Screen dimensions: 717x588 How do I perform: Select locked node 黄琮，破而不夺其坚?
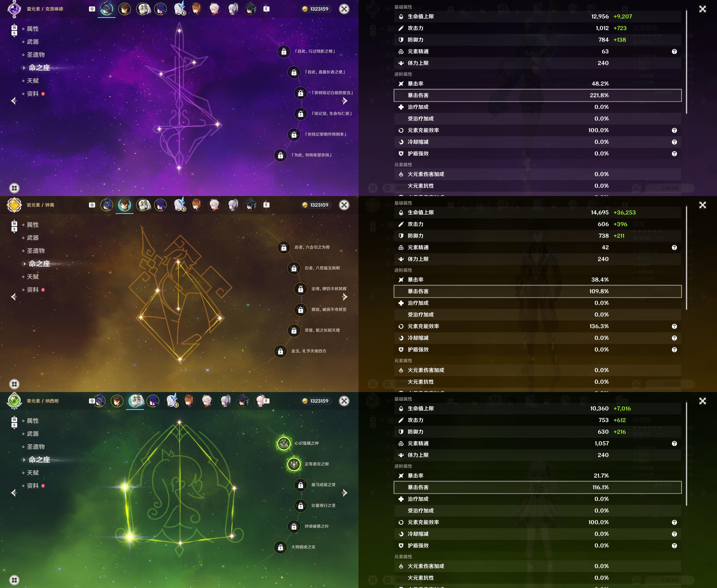click(301, 309)
